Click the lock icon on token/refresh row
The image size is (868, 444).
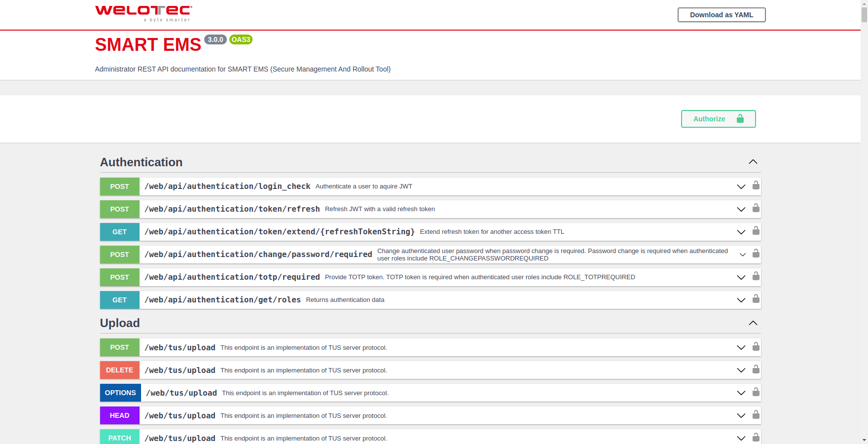click(756, 208)
